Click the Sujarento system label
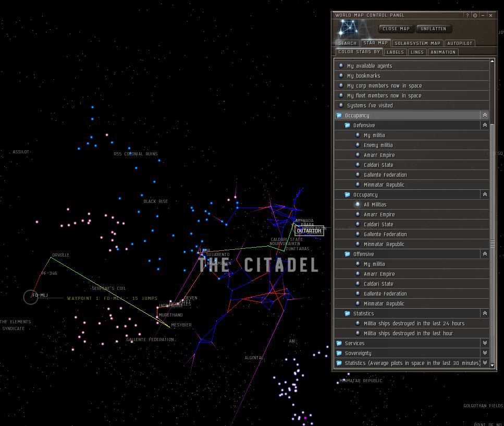The image size is (504, 426). (x=218, y=254)
